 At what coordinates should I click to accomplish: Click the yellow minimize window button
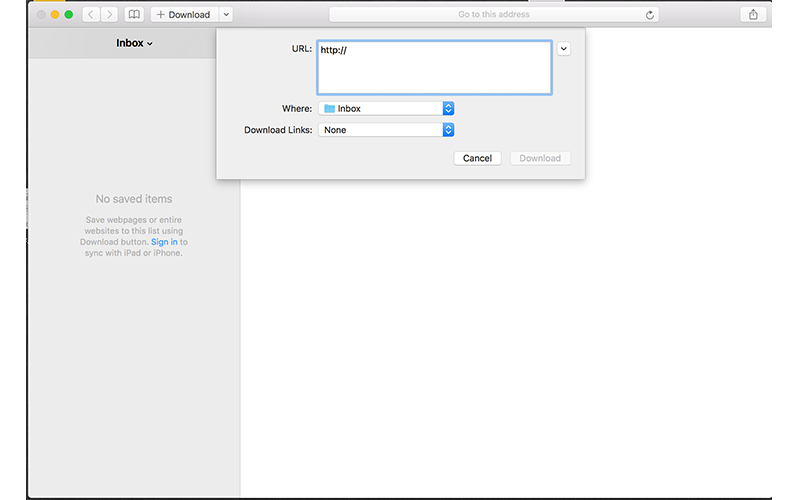point(55,15)
